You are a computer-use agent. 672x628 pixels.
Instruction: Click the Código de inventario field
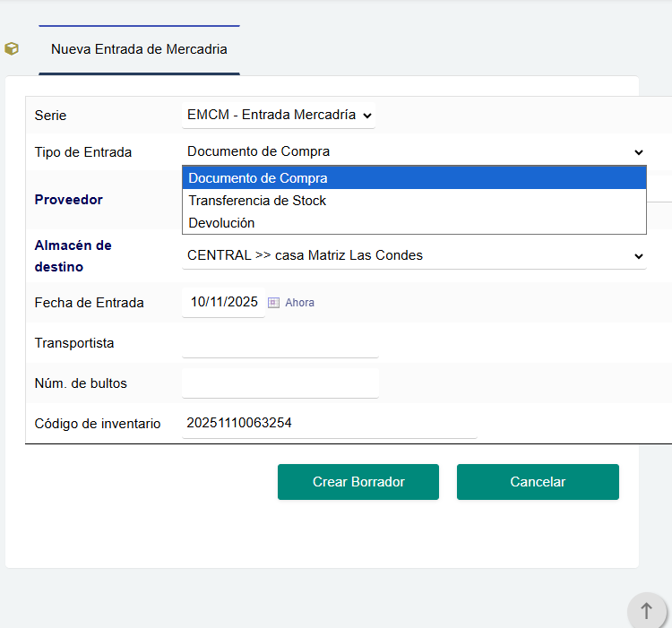[329, 423]
